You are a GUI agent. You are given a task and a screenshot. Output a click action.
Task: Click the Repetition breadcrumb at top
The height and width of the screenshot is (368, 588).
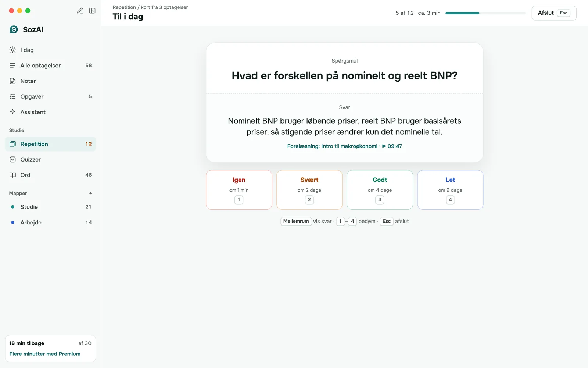124,7
